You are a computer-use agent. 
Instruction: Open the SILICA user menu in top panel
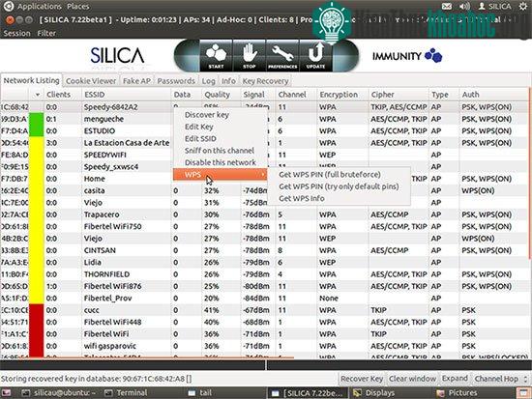[494, 6]
